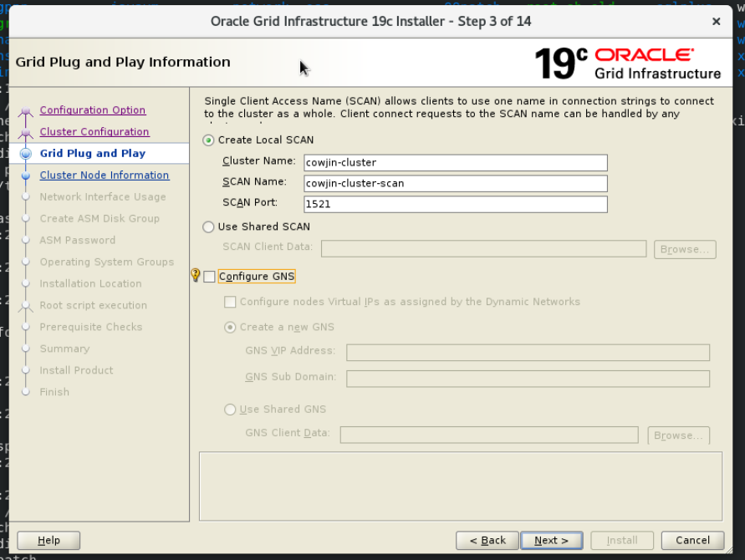
Task: Click the Installation Location step
Action: (91, 283)
